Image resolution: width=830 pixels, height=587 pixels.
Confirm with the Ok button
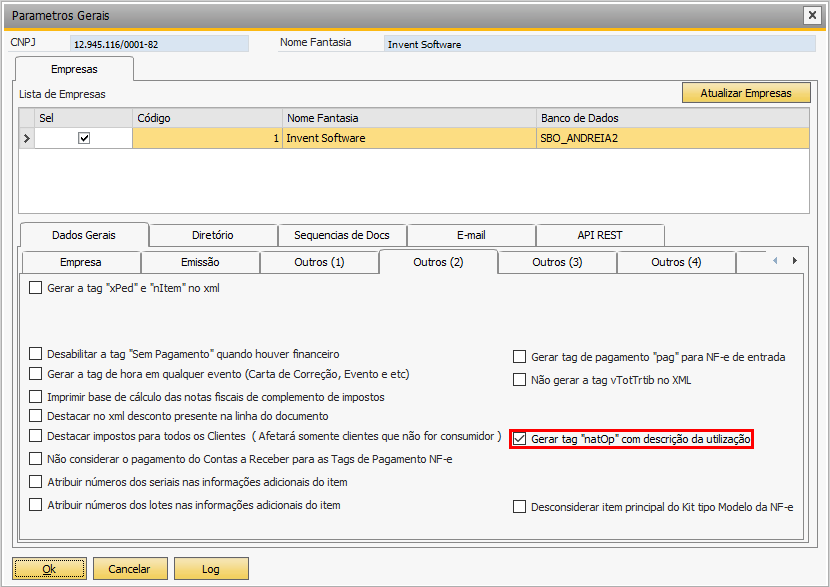49,569
